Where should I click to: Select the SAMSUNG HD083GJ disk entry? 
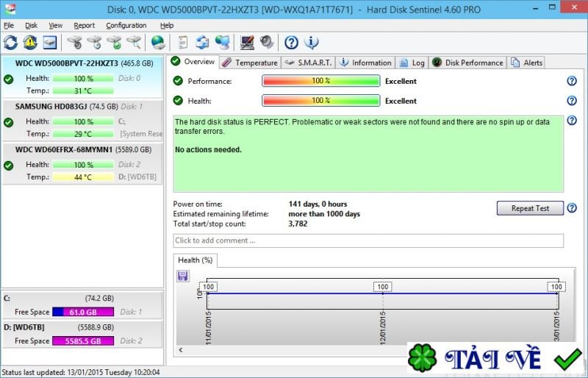tap(59, 107)
